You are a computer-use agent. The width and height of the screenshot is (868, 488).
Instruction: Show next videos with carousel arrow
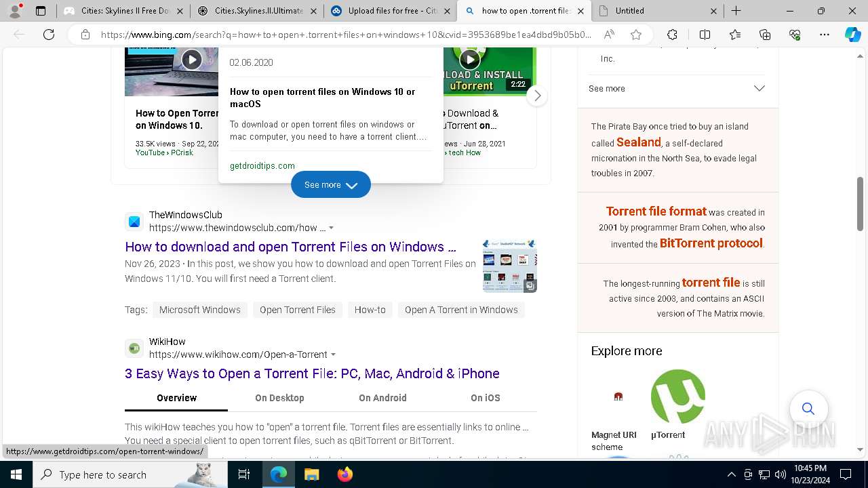point(537,96)
